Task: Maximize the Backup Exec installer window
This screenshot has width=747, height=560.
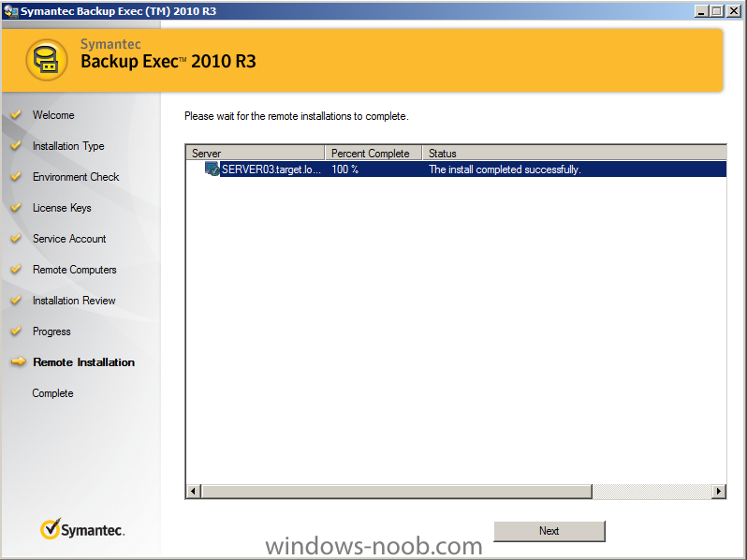Action: click(x=717, y=11)
